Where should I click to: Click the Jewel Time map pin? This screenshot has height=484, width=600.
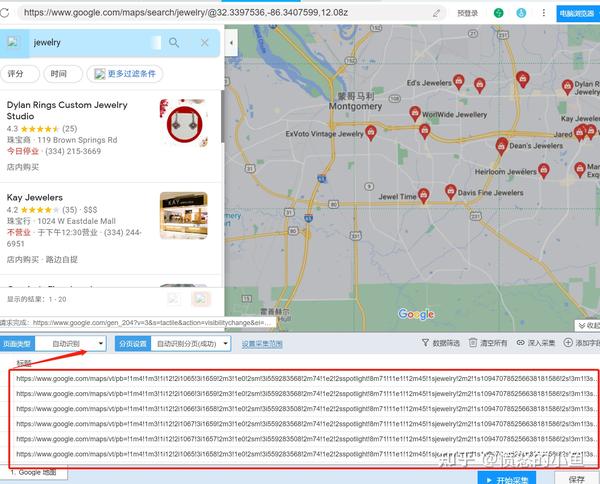(423, 195)
